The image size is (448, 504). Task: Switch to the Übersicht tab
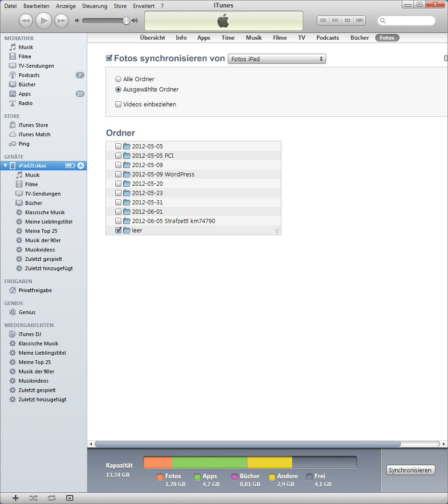[x=152, y=38]
